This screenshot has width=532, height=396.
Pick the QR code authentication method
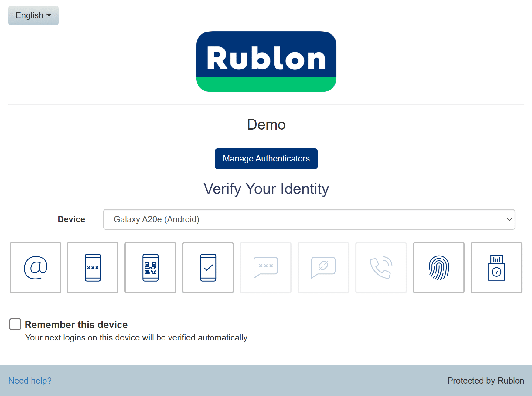150,267
